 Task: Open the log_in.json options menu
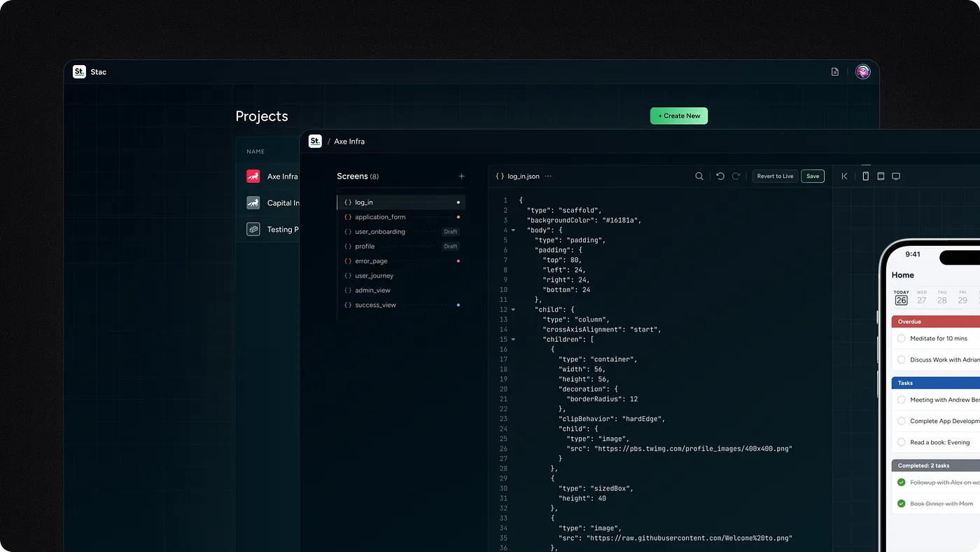point(549,176)
